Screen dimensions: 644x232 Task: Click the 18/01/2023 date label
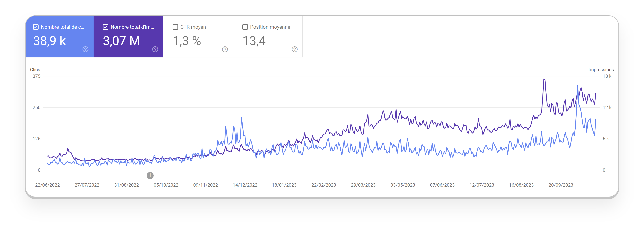[284, 185]
